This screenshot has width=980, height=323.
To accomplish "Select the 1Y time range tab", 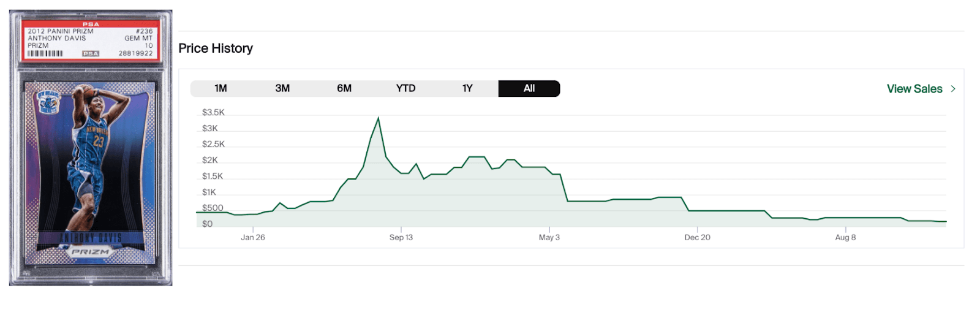I will (x=467, y=88).
